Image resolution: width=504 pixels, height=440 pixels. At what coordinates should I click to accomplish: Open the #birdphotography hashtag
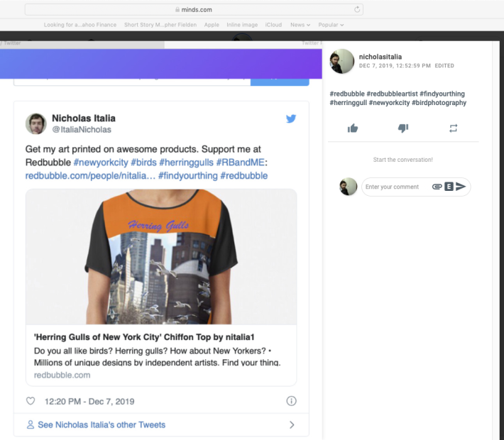(x=439, y=103)
